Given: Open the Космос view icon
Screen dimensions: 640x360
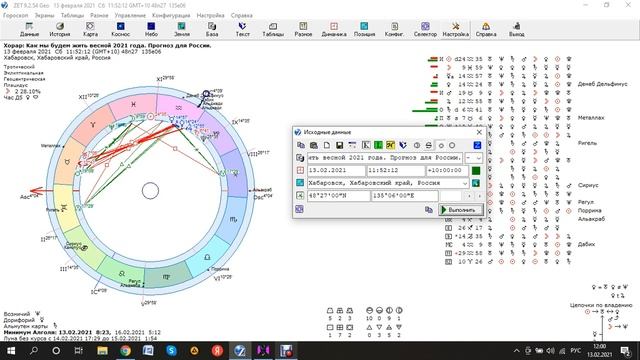Looking at the screenshot, I should [120, 29].
